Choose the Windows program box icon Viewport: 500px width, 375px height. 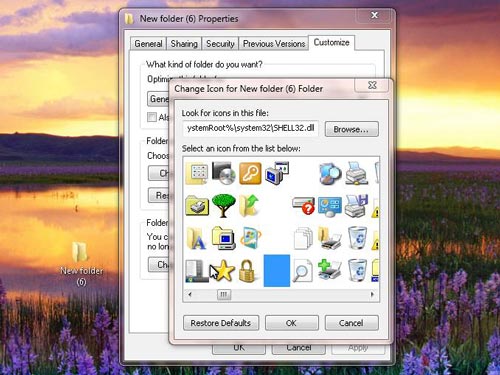click(x=251, y=238)
